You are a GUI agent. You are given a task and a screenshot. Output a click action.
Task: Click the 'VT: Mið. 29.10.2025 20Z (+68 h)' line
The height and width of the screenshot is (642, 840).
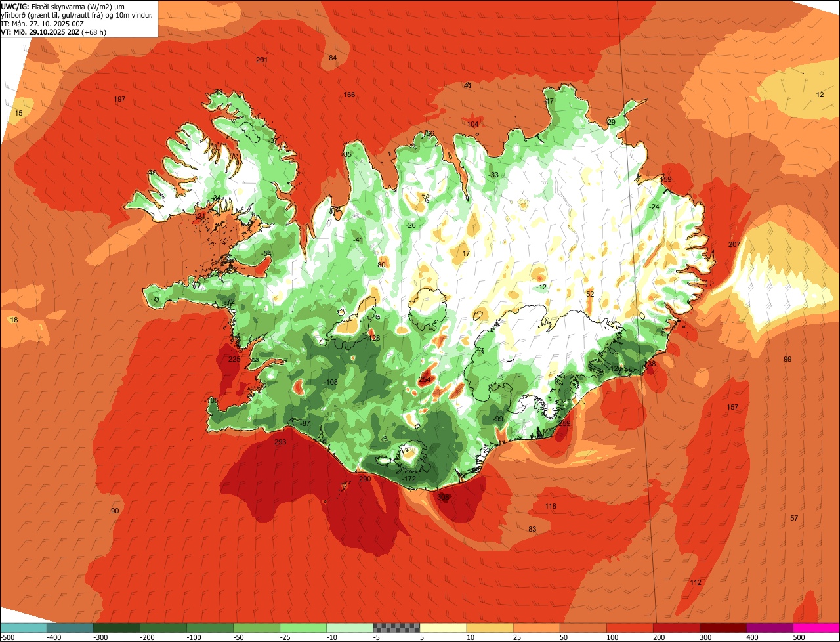tap(54, 32)
